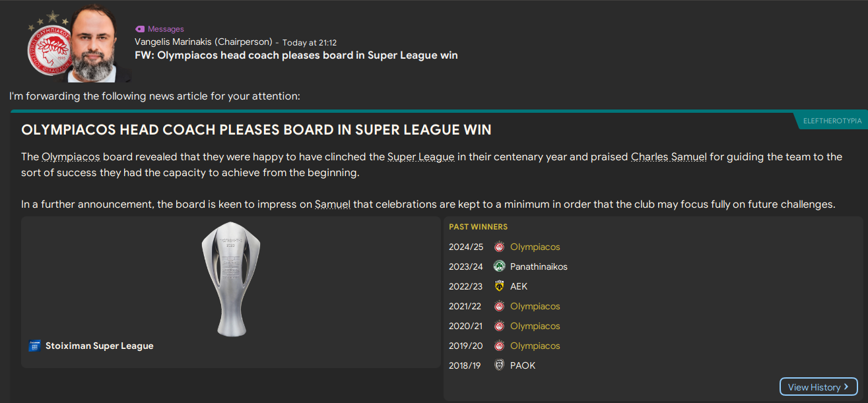Click the Eleftherotypia news source tab
This screenshot has width=868, height=403.
tap(832, 121)
